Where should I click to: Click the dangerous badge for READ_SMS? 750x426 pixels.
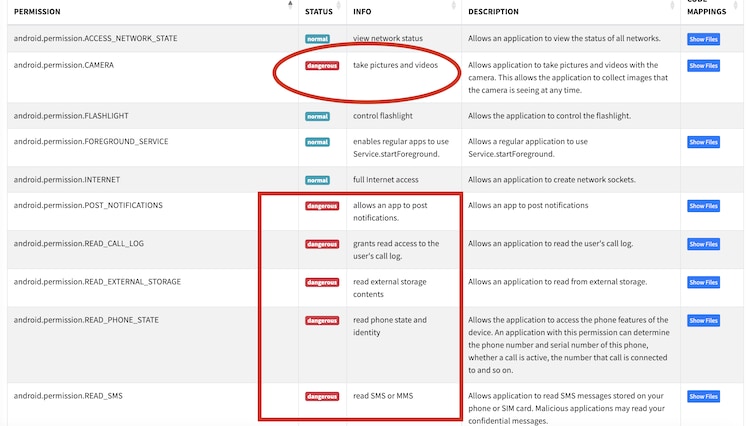pyautogui.click(x=322, y=396)
